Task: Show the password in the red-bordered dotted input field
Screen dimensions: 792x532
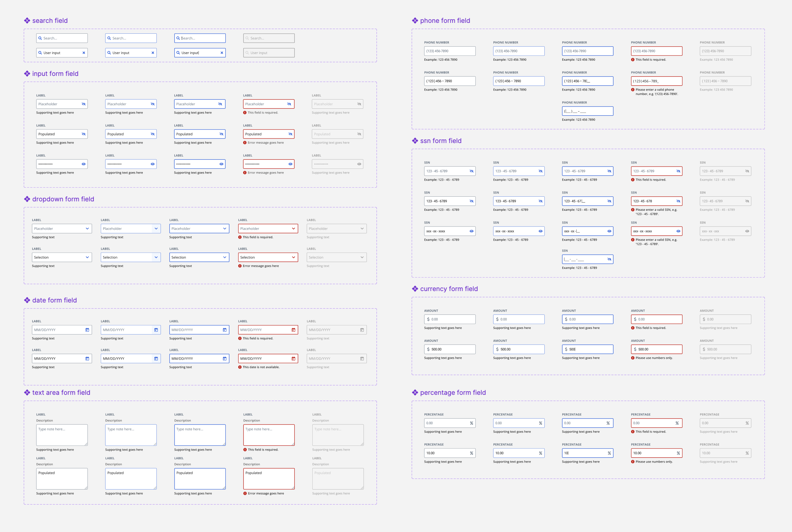Action: pos(290,164)
